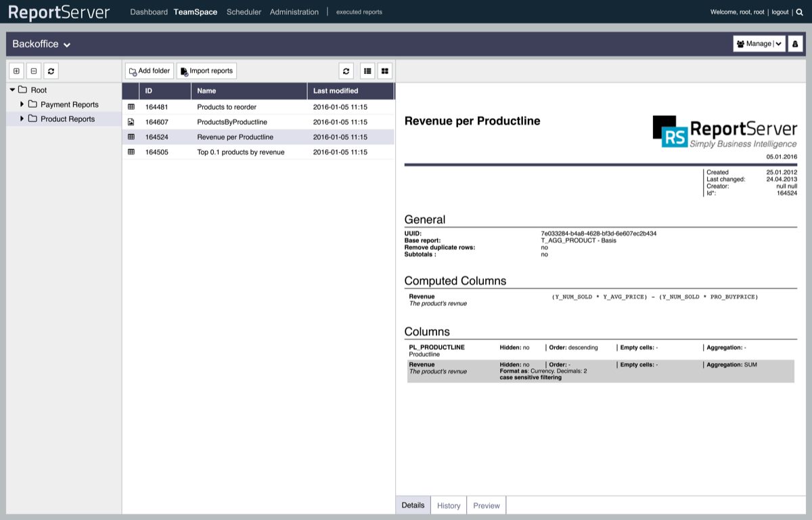Switch to list view layout
Image resolution: width=812 pixels, height=520 pixels.
[367, 70]
